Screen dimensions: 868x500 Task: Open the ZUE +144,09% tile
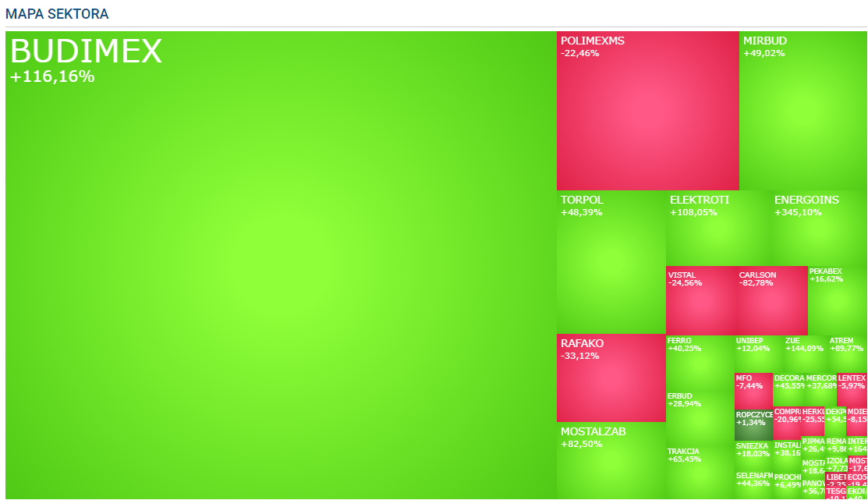click(805, 353)
